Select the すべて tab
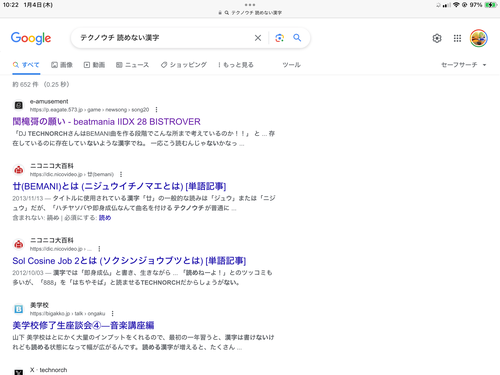Screen dimensions: 500x375 [x=26, y=65]
